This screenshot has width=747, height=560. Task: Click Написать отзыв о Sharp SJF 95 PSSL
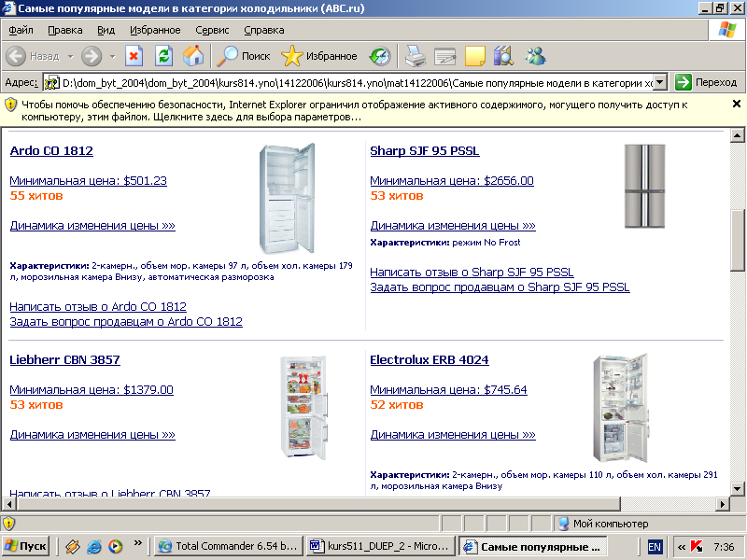point(472,272)
